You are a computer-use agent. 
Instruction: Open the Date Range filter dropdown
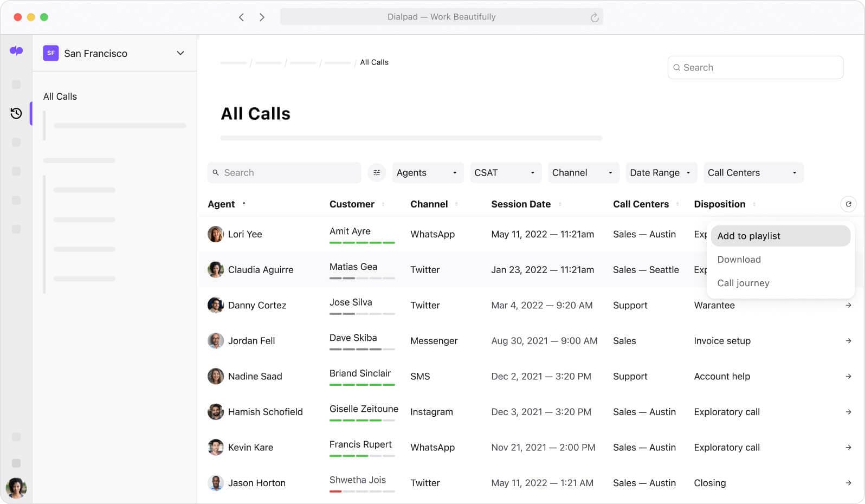point(660,173)
